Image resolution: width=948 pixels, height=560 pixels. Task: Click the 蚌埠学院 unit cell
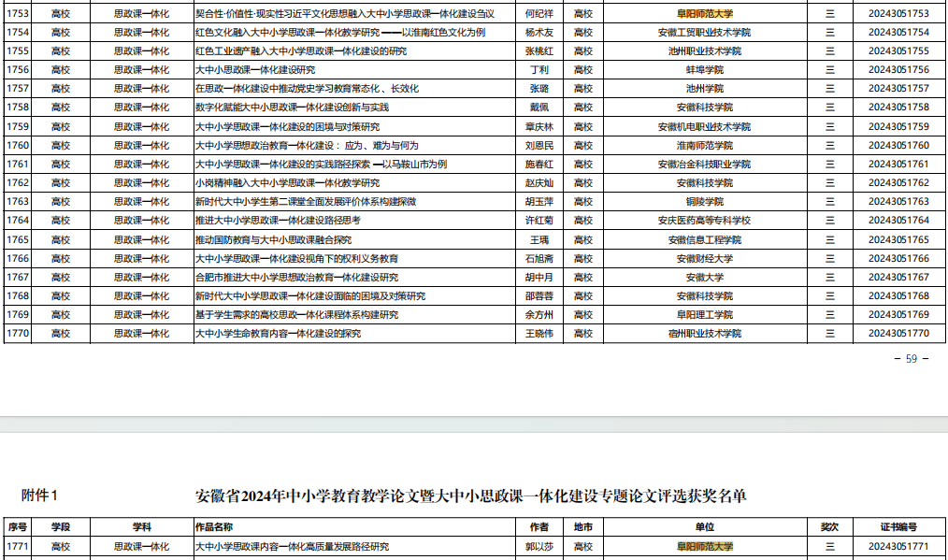click(704, 70)
